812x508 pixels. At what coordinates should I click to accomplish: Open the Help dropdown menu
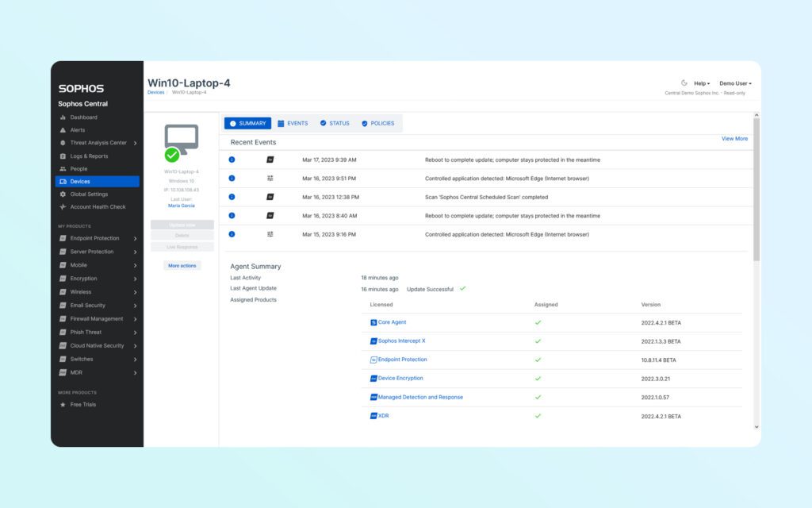click(700, 83)
